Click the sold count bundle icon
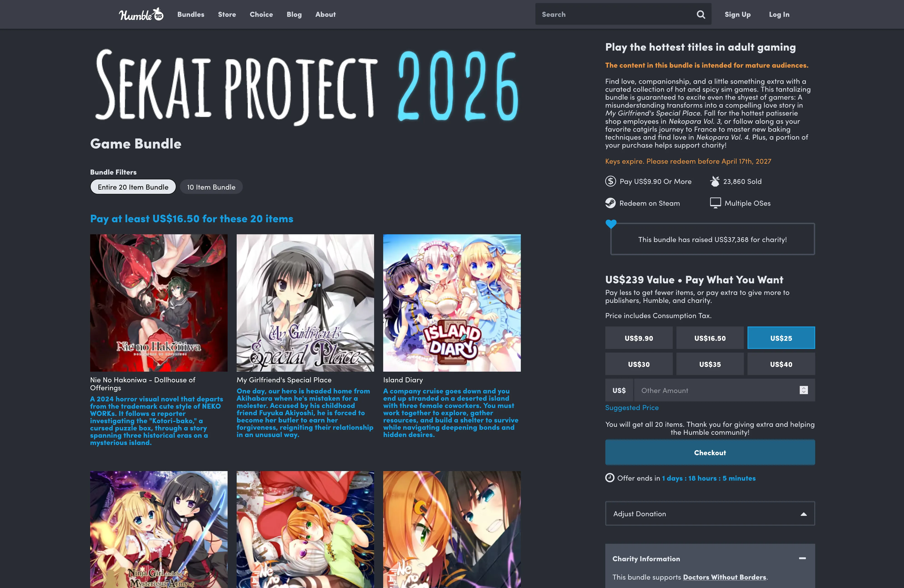Image resolution: width=904 pixels, height=588 pixels. coord(715,181)
